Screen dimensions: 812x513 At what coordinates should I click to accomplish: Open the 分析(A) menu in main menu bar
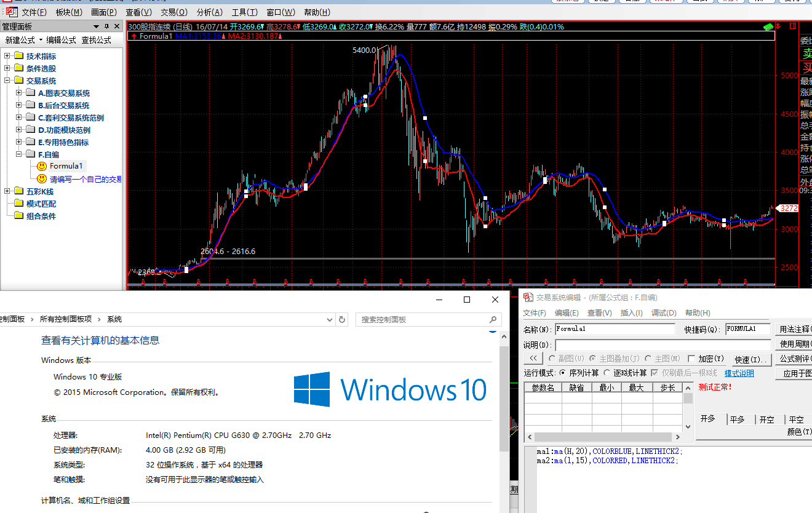[210, 12]
